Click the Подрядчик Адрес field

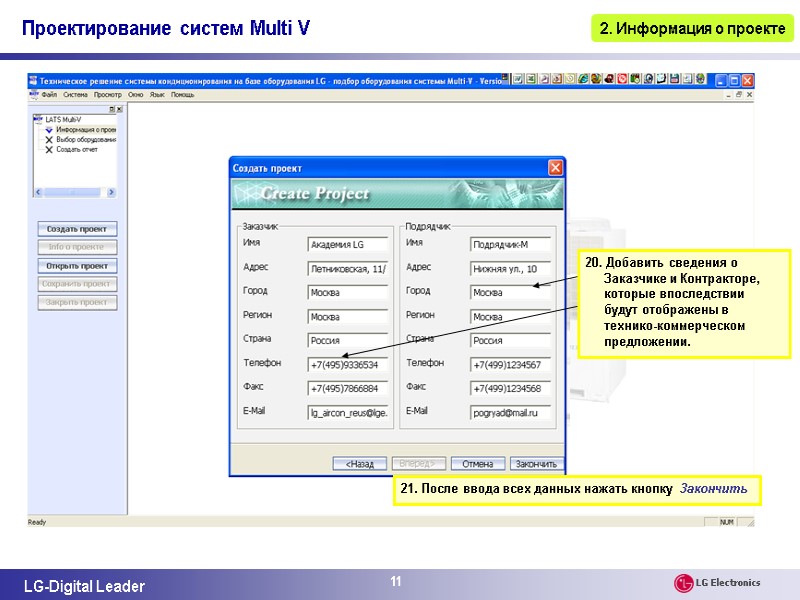(x=510, y=269)
